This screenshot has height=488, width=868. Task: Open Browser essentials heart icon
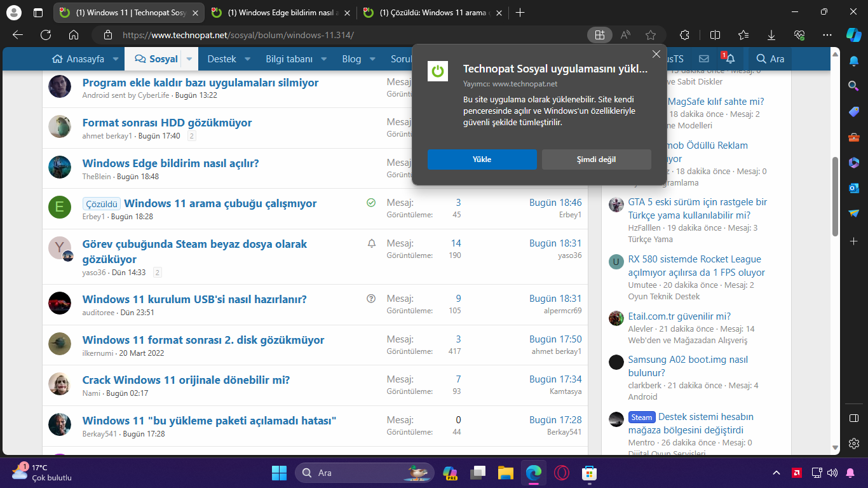(799, 35)
